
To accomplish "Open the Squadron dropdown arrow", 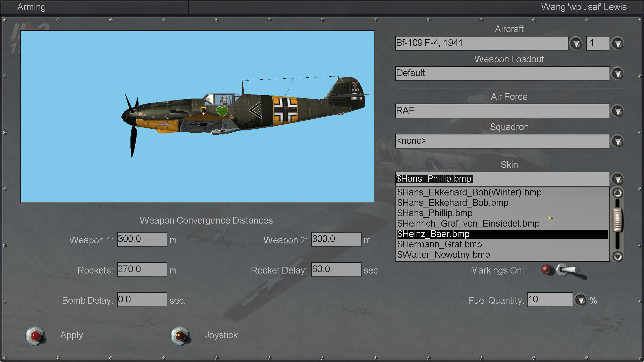I will click(618, 141).
